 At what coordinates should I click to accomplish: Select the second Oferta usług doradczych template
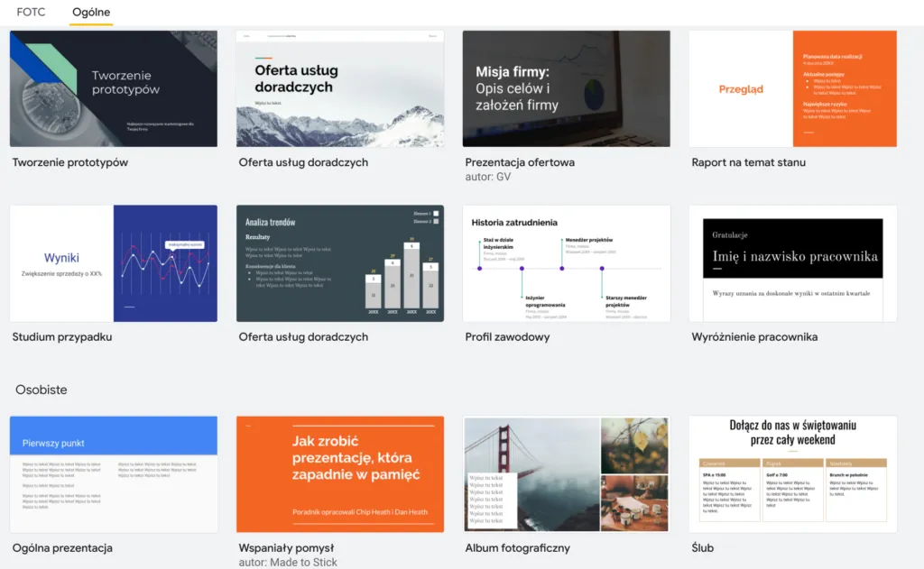(x=340, y=262)
